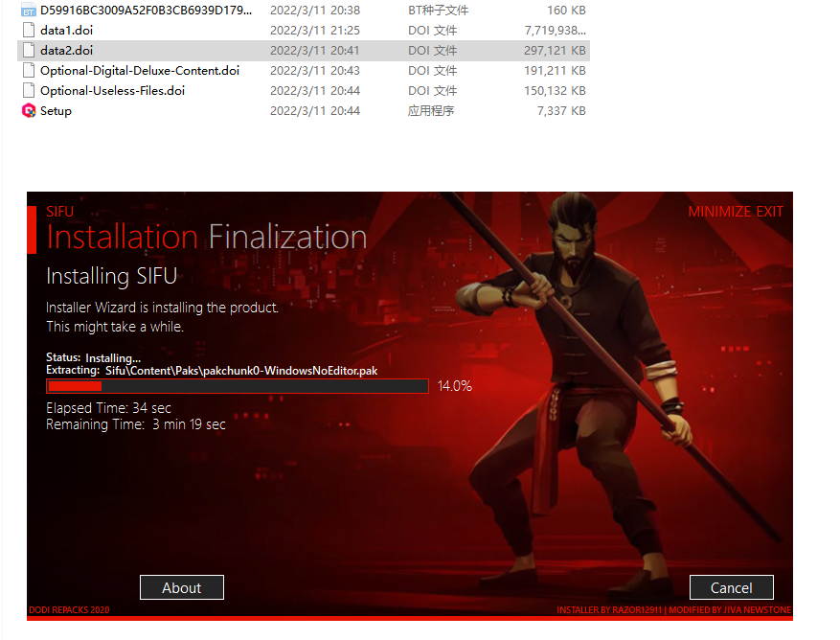Click the Optional-Useless-Files.doi file icon
Image resolution: width=840 pixels, height=640 pixels.
pos(29,91)
